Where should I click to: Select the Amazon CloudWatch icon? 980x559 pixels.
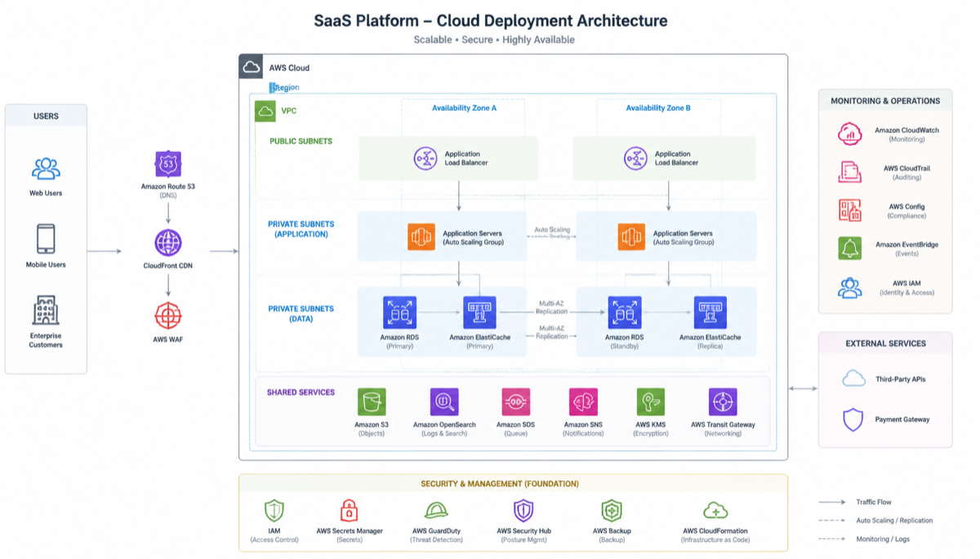coord(850,133)
